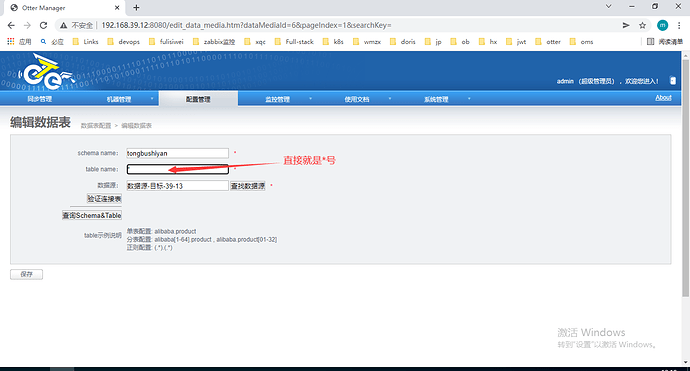Click the About link in the nav bar
The width and height of the screenshot is (690, 371).
pyautogui.click(x=663, y=98)
